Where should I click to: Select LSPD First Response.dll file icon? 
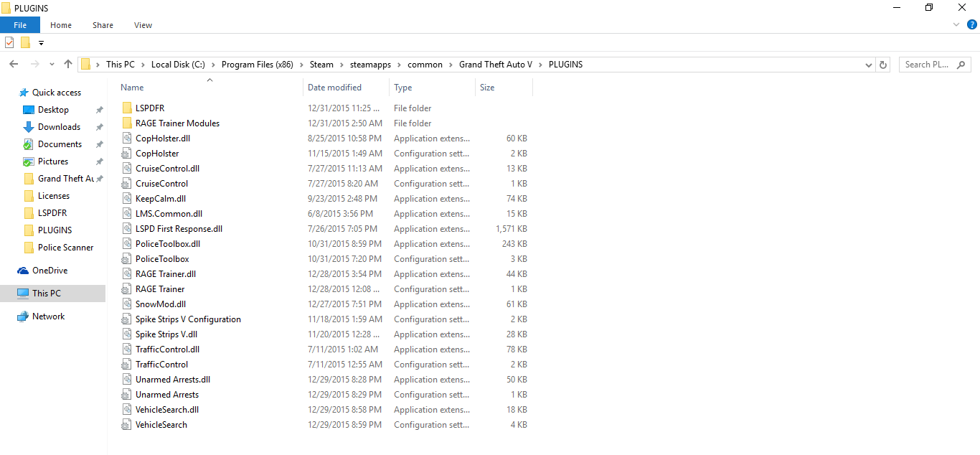click(x=127, y=229)
